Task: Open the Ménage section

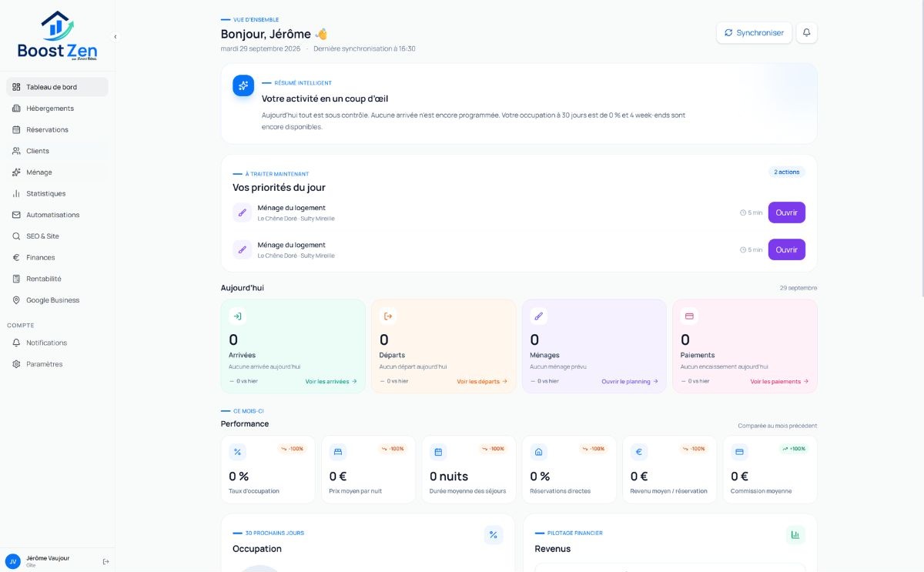Action: [x=57, y=172]
